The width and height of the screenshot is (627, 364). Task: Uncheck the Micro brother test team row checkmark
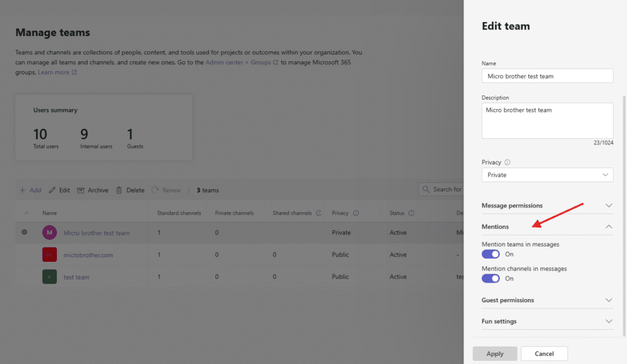pos(24,232)
